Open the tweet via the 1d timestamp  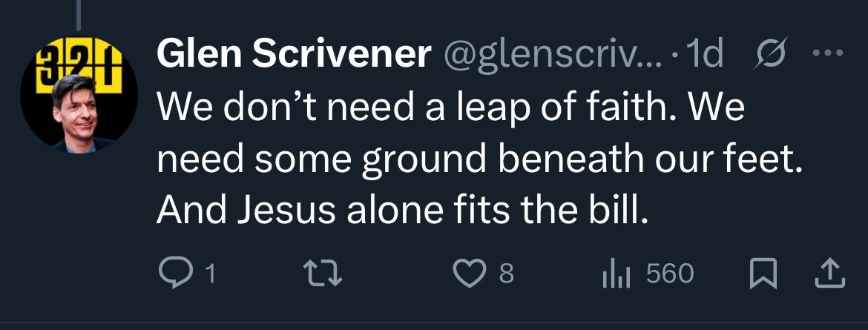pyautogui.click(x=706, y=56)
